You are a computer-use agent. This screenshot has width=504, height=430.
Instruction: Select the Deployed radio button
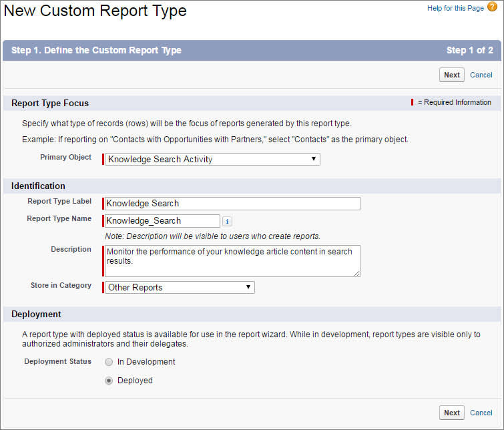coord(109,381)
